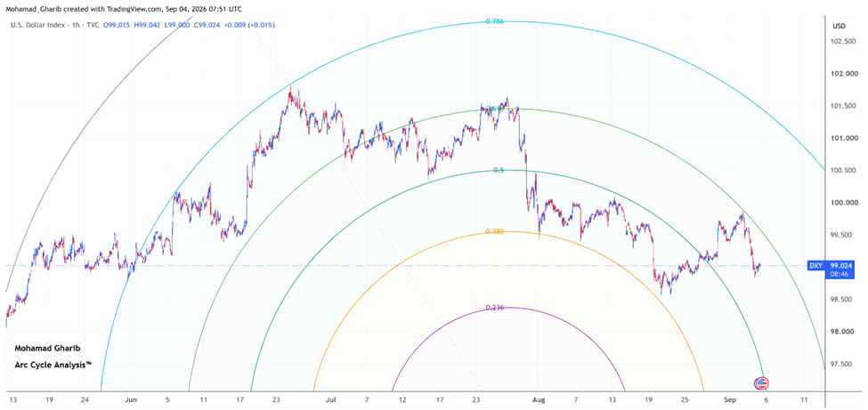Click the 101.000 price axis level

point(842,139)
